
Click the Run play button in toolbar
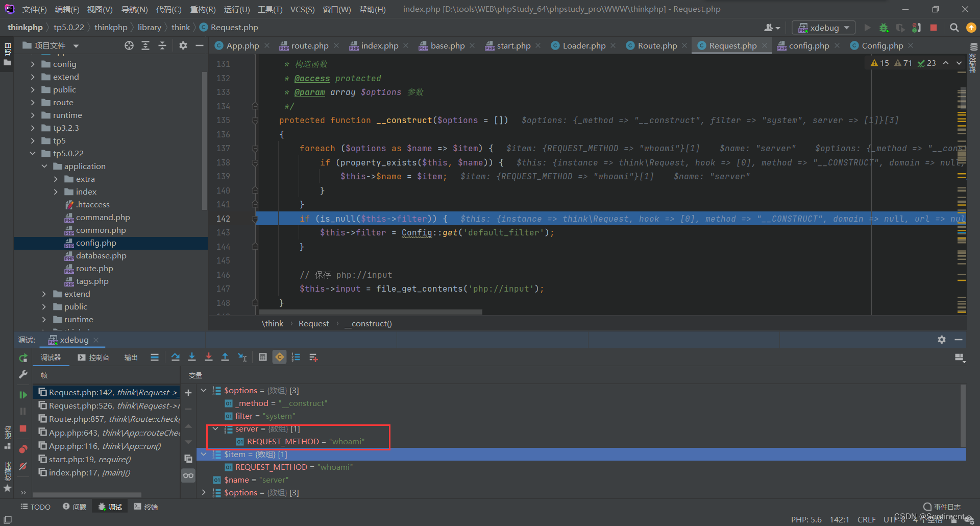867,28
